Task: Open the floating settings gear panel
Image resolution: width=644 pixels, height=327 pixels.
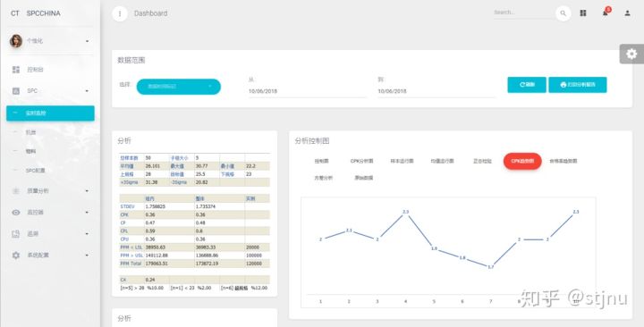Action: point(631,54)
